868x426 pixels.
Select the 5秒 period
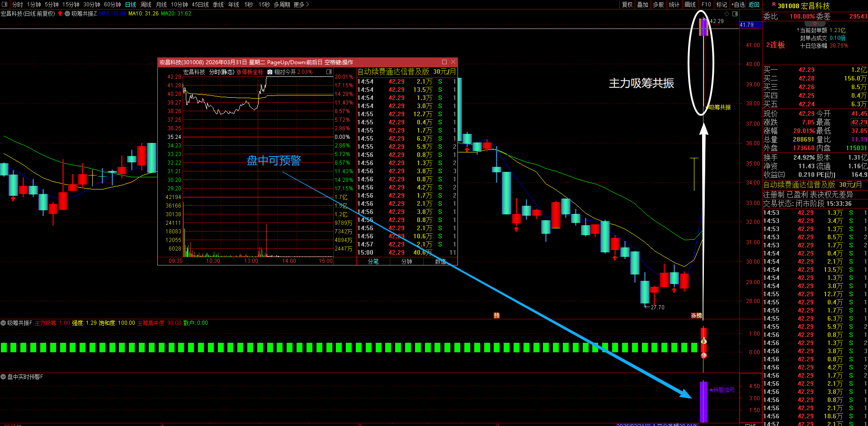point(249,5)
